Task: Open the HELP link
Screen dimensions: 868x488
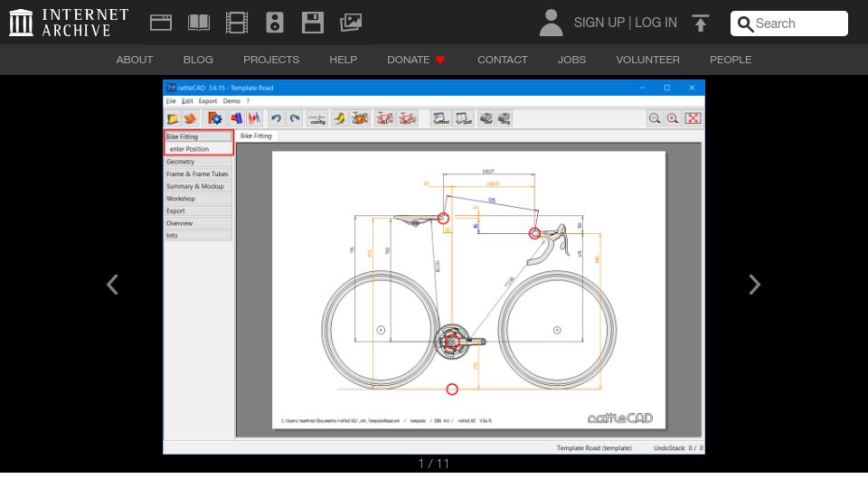Action: [344, 60]
